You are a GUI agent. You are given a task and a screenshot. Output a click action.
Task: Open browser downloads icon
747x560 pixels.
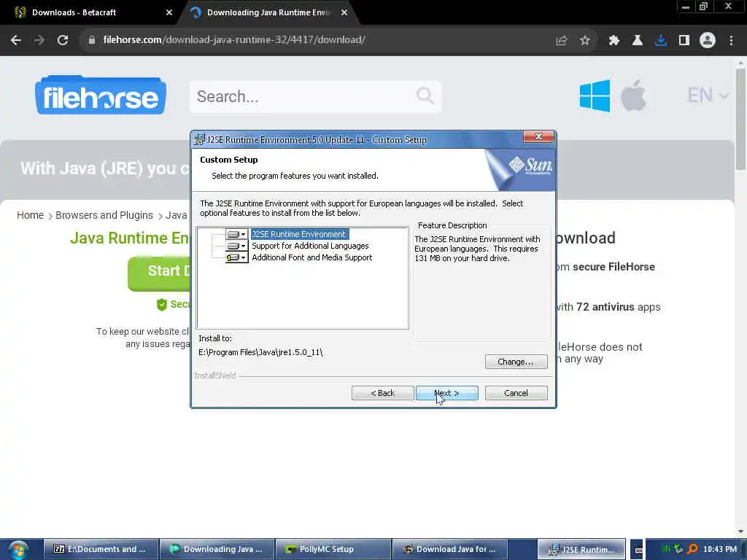[661, 41]
